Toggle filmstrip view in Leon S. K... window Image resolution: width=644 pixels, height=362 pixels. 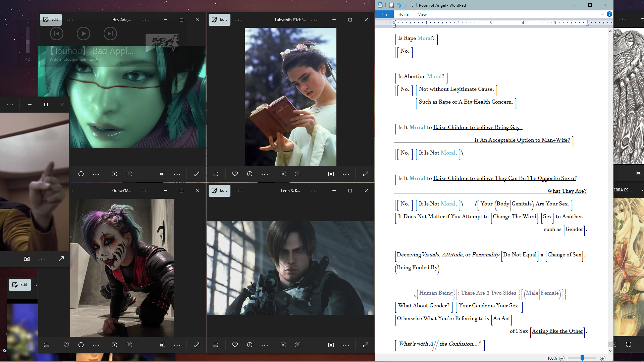pos(215,345)
